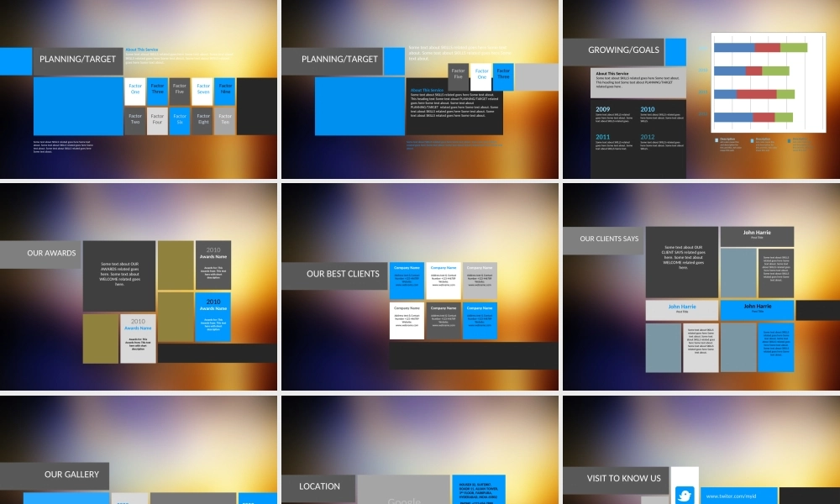
Task: Click the Twitter bird icon
Action: click(684, 495)
